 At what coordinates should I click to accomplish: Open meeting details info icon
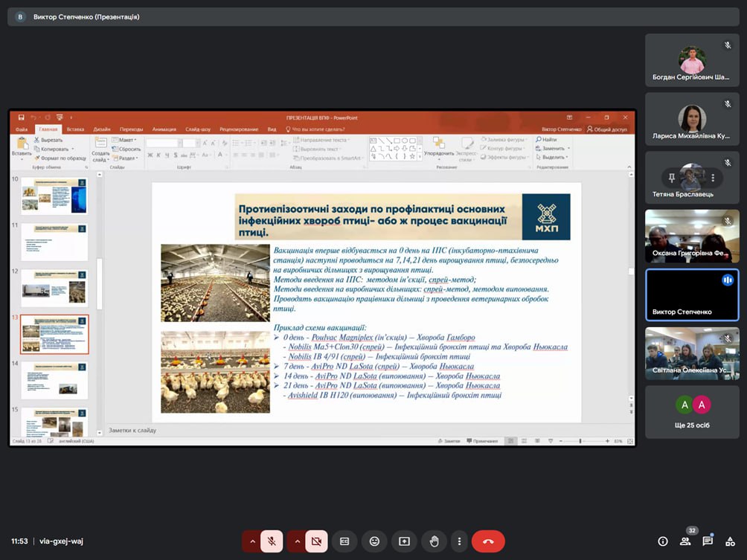click(x=663, y=541)
